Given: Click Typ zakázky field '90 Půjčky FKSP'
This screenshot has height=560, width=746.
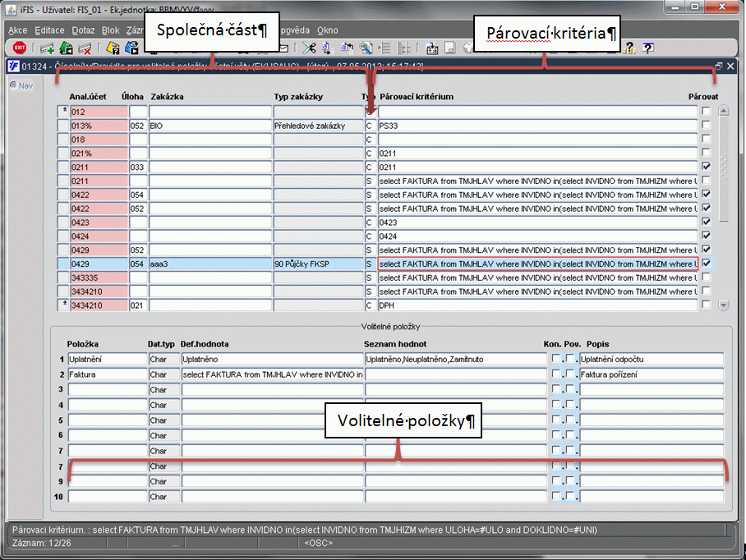Looking at the screenshot, I should [x=318, y=264].
